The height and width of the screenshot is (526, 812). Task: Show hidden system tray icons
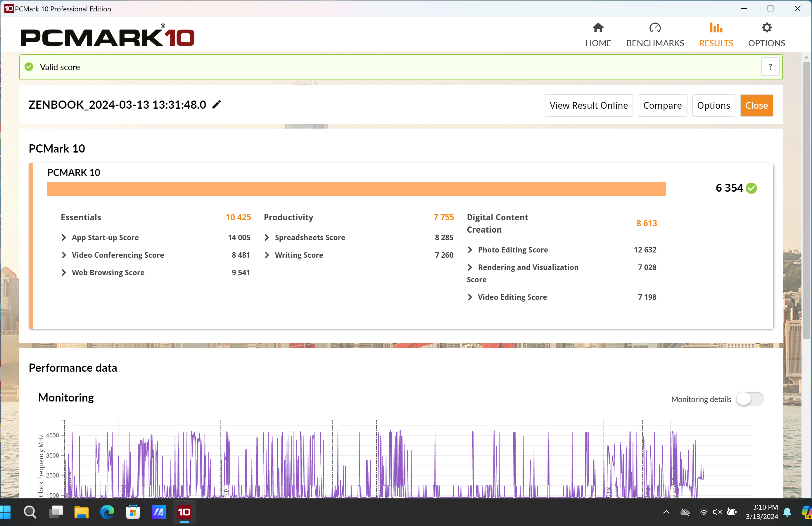click(x=666, y=512)
